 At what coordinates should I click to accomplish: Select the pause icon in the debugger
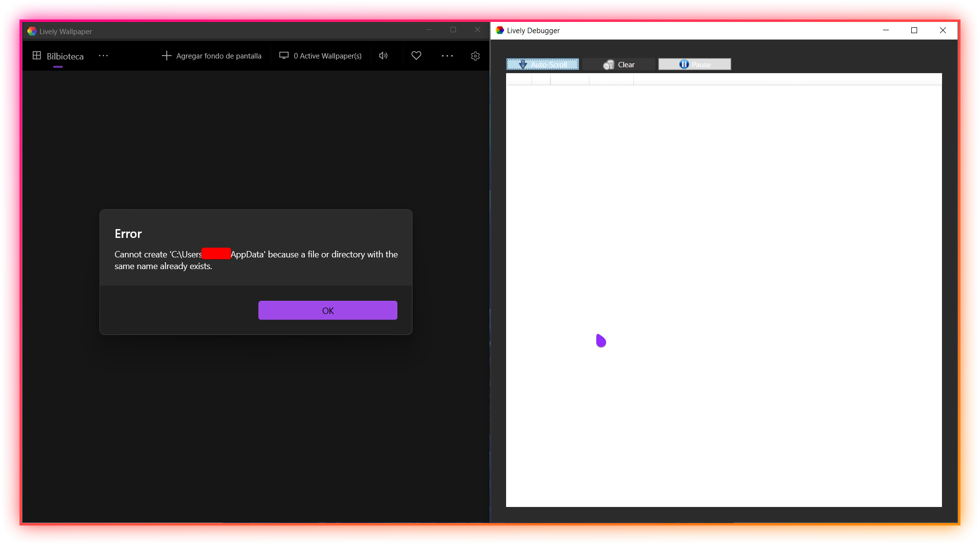(684, 64)
